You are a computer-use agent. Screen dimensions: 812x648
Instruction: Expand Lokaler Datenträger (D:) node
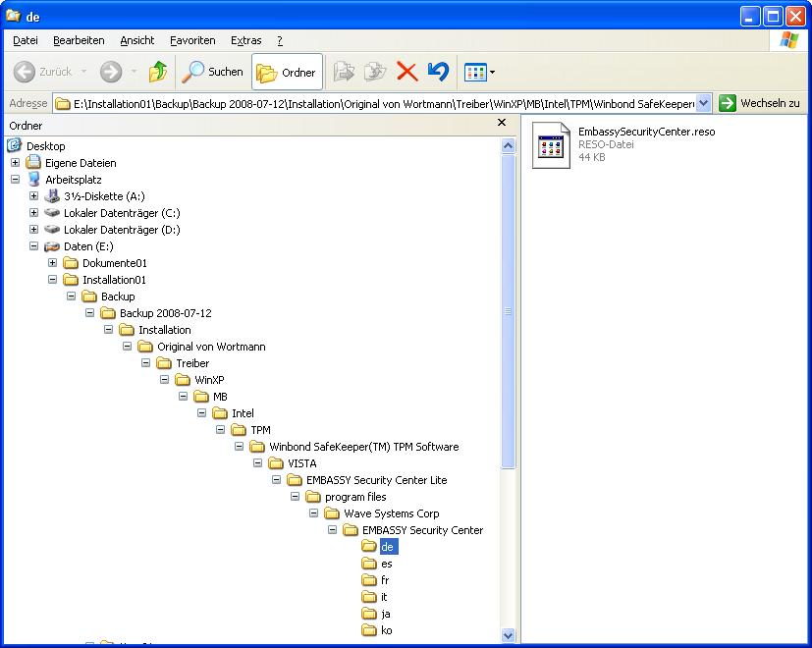click(33, 229)
